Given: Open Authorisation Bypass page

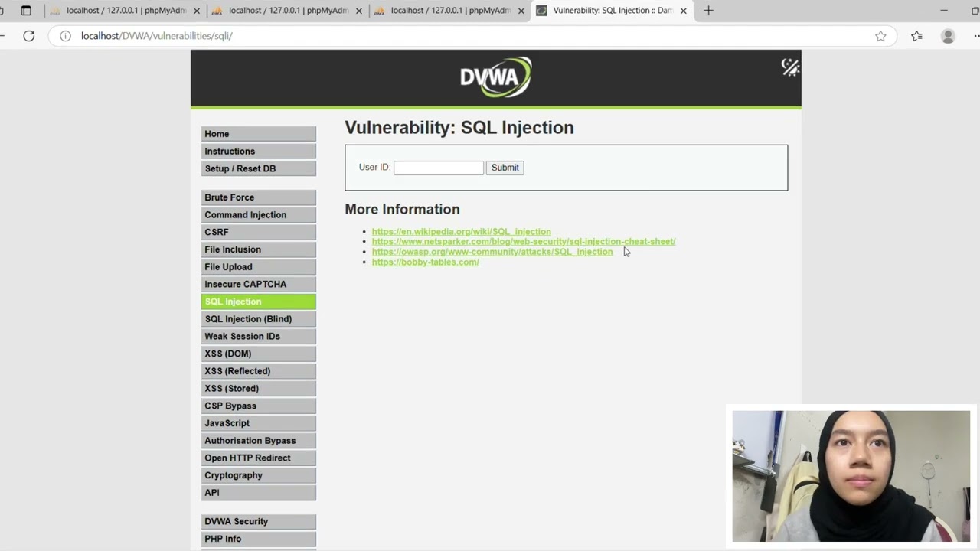Looking at the screenshot, I should point(259,441).
